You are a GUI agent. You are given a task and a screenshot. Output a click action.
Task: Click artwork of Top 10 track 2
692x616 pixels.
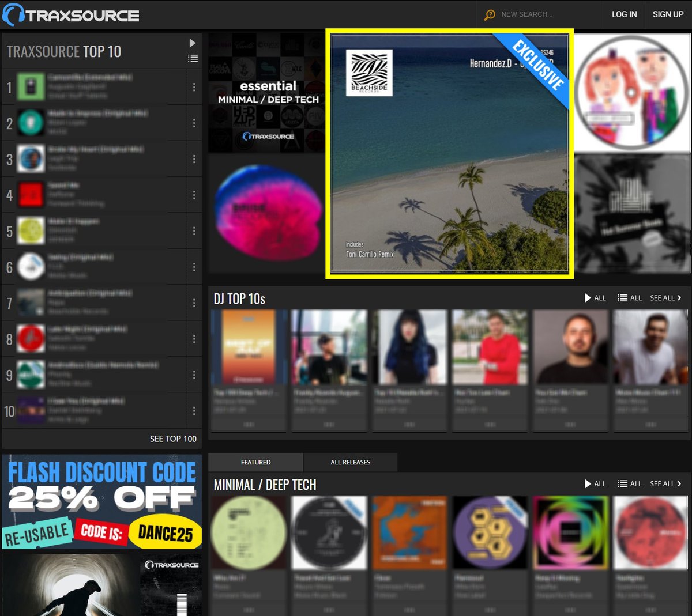click(31, 123)
